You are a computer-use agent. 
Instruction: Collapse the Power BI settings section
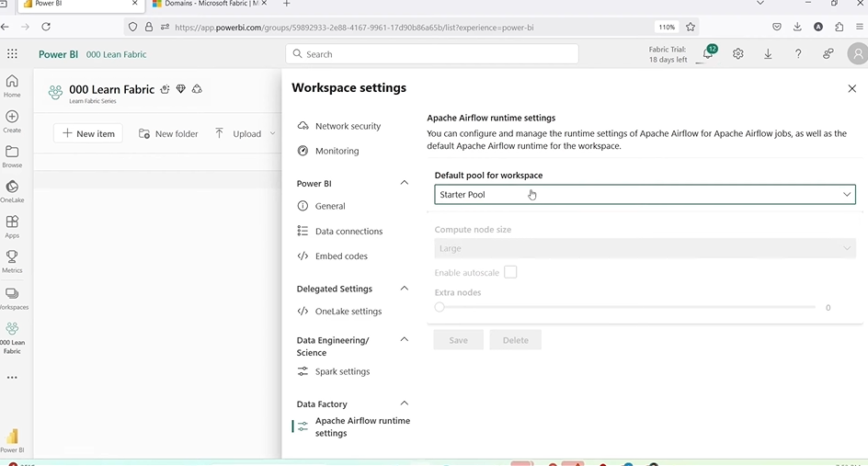[404, 183]
